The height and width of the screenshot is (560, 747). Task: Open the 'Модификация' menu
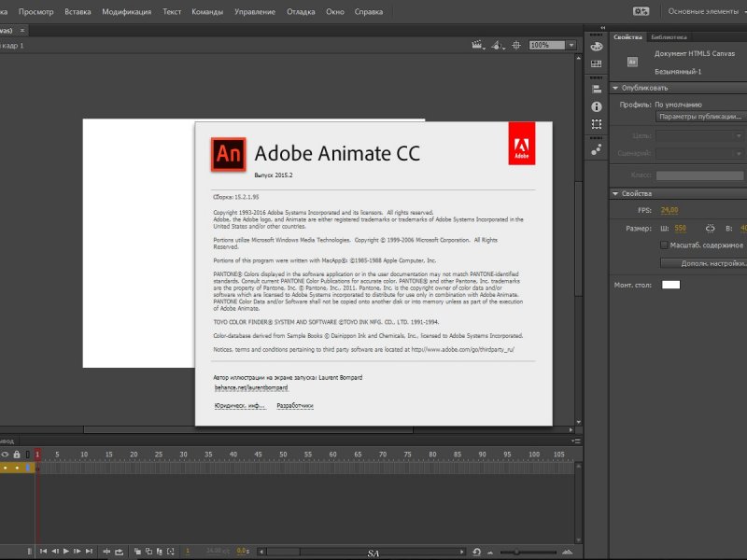(127, 12)
